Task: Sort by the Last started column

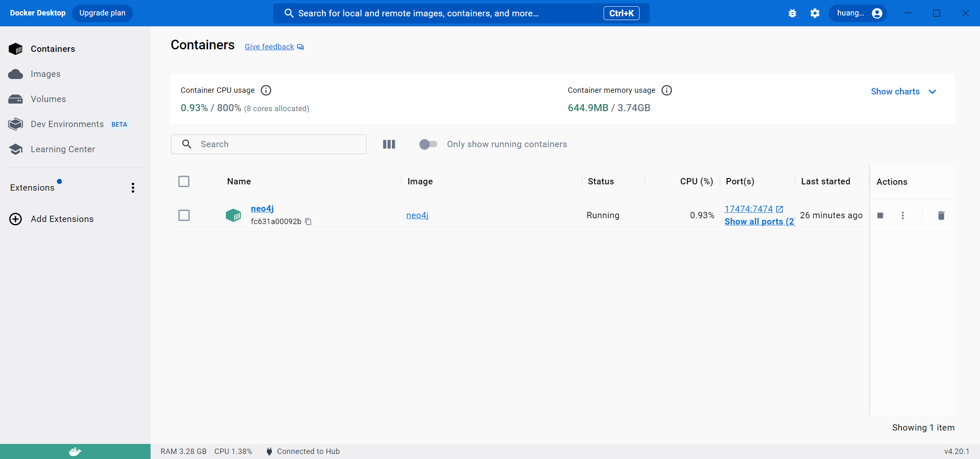Action: [826, 181]
